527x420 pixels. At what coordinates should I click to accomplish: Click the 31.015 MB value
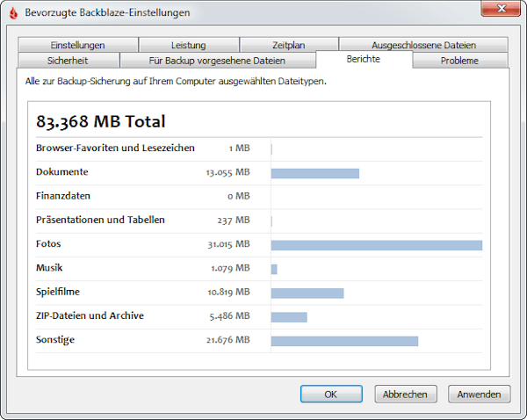pyautogui.click(x=228, y=244)
